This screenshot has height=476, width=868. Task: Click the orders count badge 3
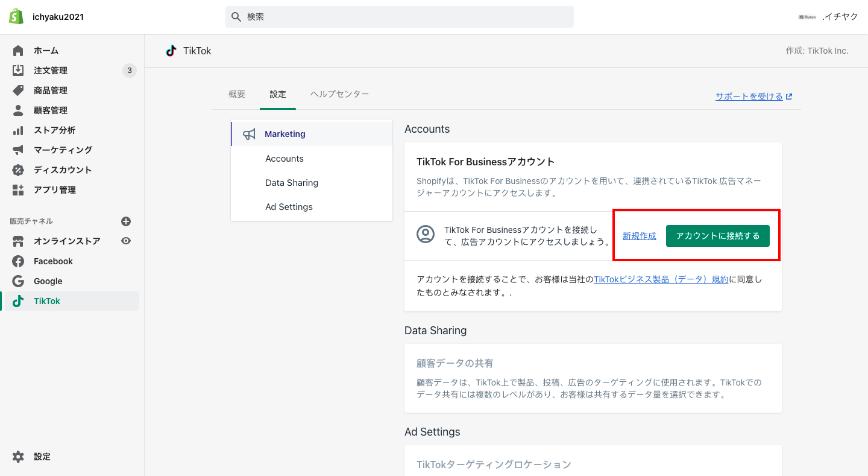pyautogui.click(x=130, y=71)
